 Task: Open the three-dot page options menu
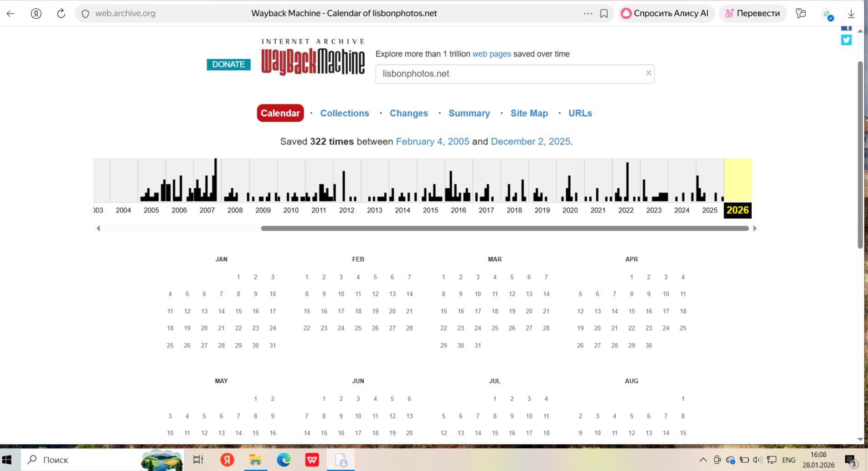tap(588, 13)
